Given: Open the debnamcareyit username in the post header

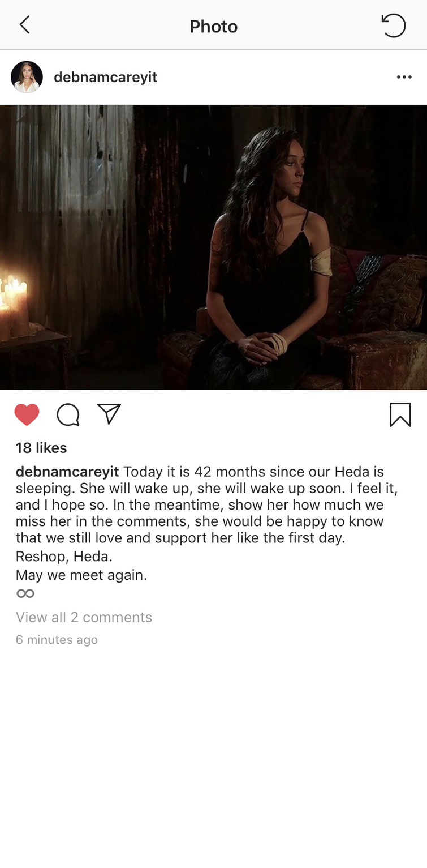Looking at the screenshot, I should click(x=105, y=77).
